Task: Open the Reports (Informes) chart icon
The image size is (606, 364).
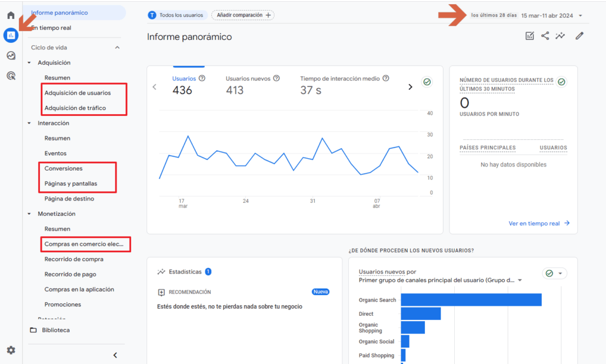Action: 11,35
